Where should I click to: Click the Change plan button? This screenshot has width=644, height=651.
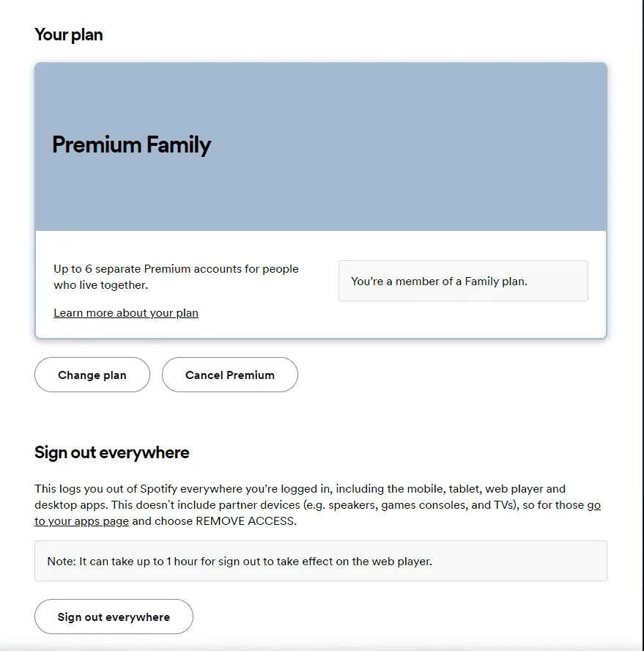pos(92,375)
